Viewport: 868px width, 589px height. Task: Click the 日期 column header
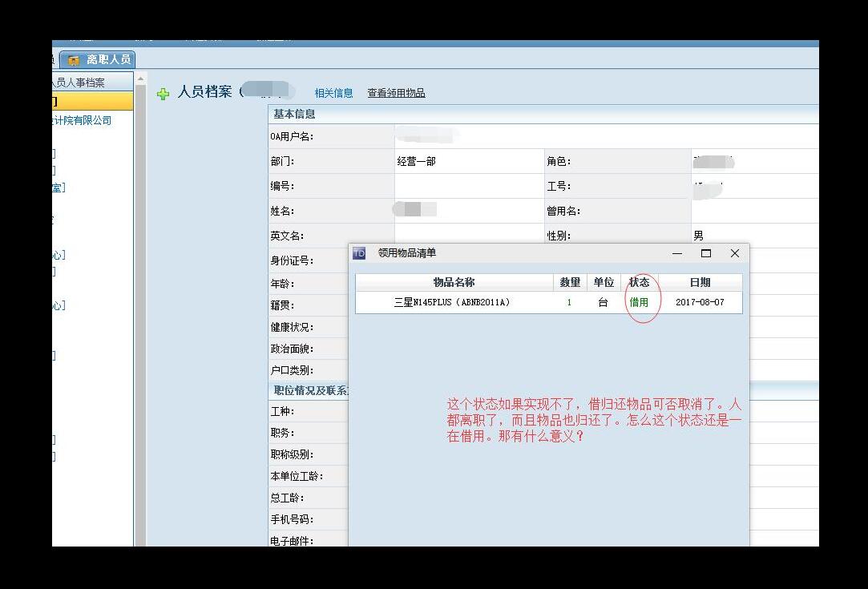pyautogui.click(x=700, y=282)
